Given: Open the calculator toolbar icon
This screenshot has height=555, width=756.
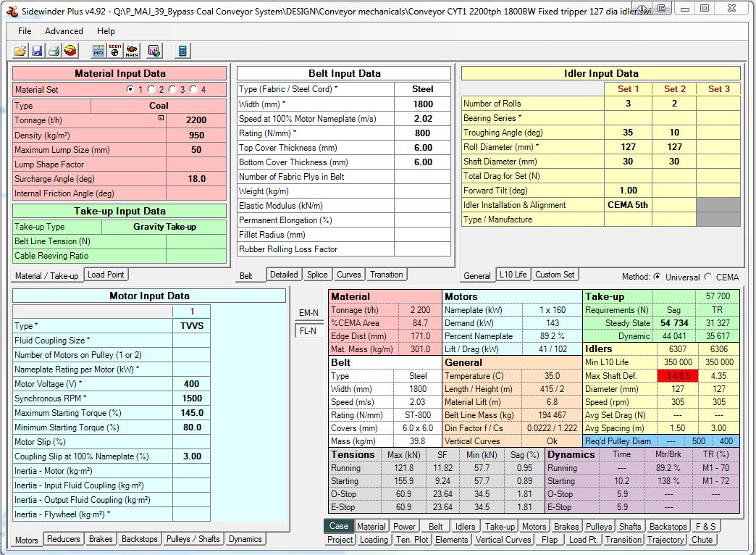Looking at the screenshot, I should (182, 51).
